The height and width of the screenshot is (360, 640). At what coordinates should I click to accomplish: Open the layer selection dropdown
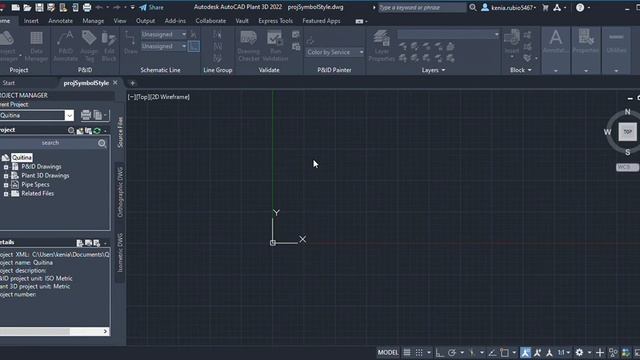pyautogui.click(x=448, y=35)
